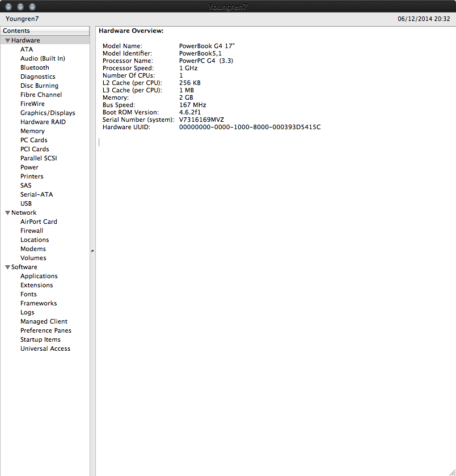Image resolution: width=456 pixels, height=476 pixels.
Task: Open Parallel SCSI entry
Action: click(39, 158)
